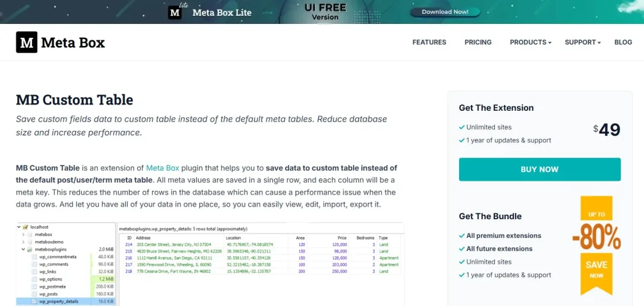The image size is (644, 306).
Task: Click the Get The Bundle heading
Action: coord(490,217)
